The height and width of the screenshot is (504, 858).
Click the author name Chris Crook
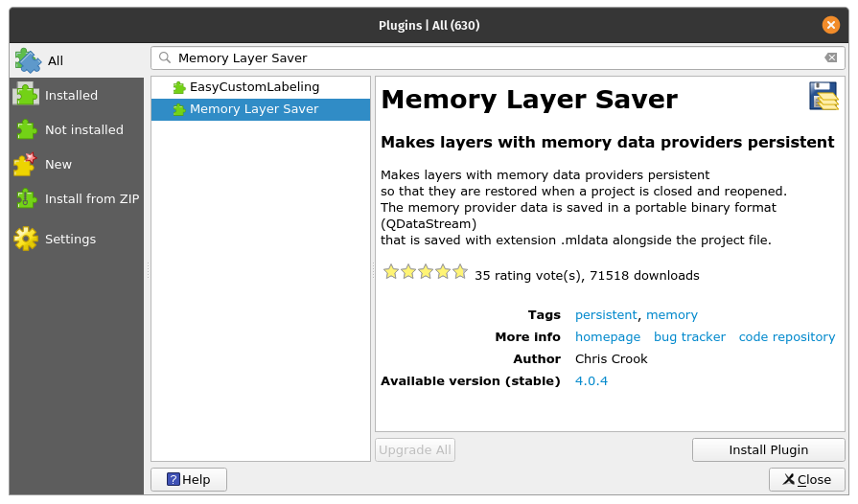tap(612, 359)
